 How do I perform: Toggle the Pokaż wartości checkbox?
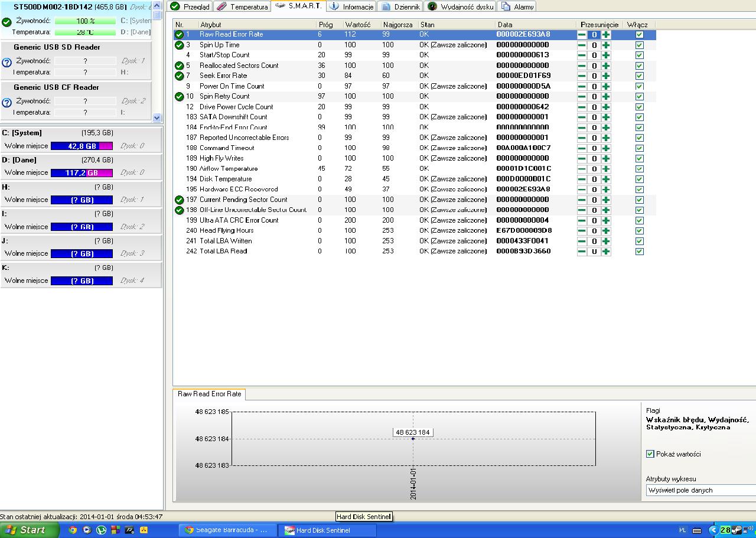pos(650,454)
